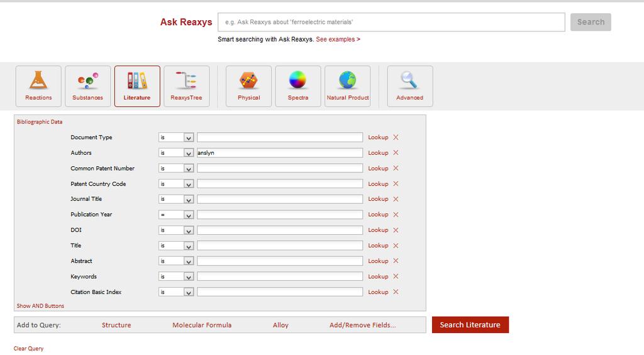Screen dimensions: 644x355
Task: Add Molecular Formula to the query
Action: click(x=202, y=325)
